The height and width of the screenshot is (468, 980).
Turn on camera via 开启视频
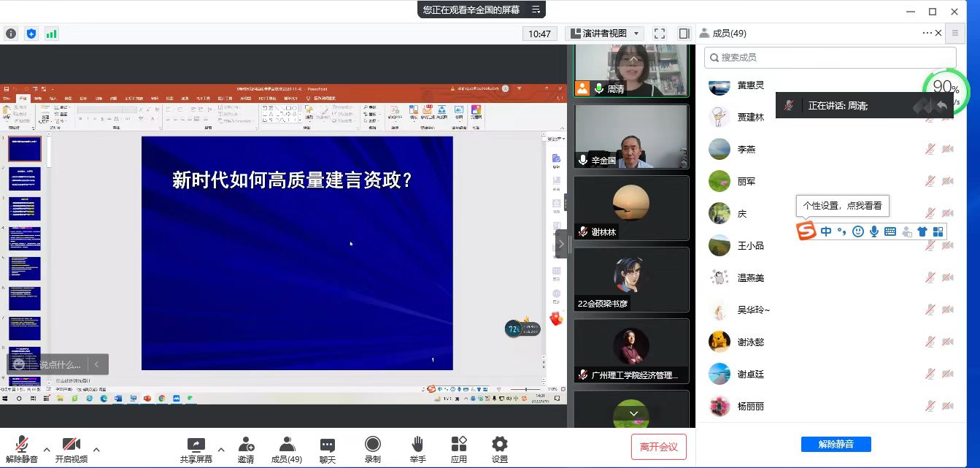coord(71,445)
